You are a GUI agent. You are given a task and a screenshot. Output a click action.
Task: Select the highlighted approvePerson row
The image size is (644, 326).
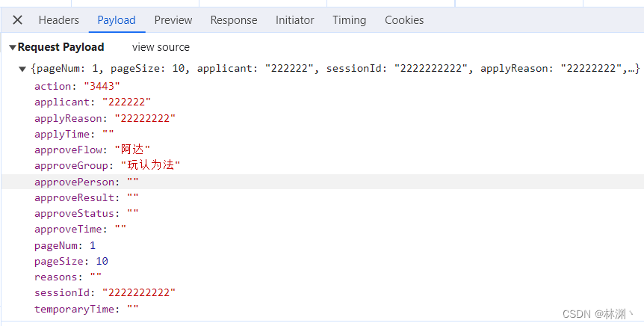(x=323, y=182)
